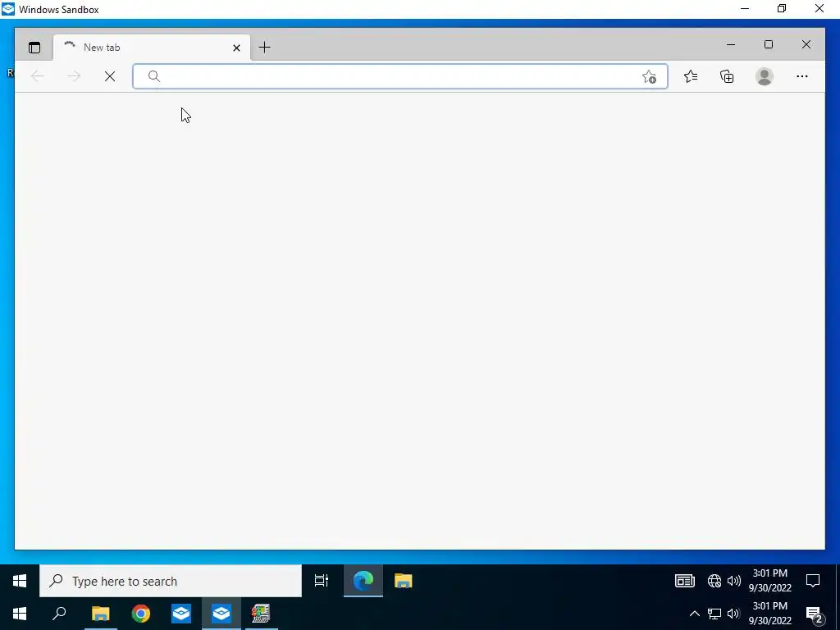Add this page to favorites star icon

coord(649,76)
